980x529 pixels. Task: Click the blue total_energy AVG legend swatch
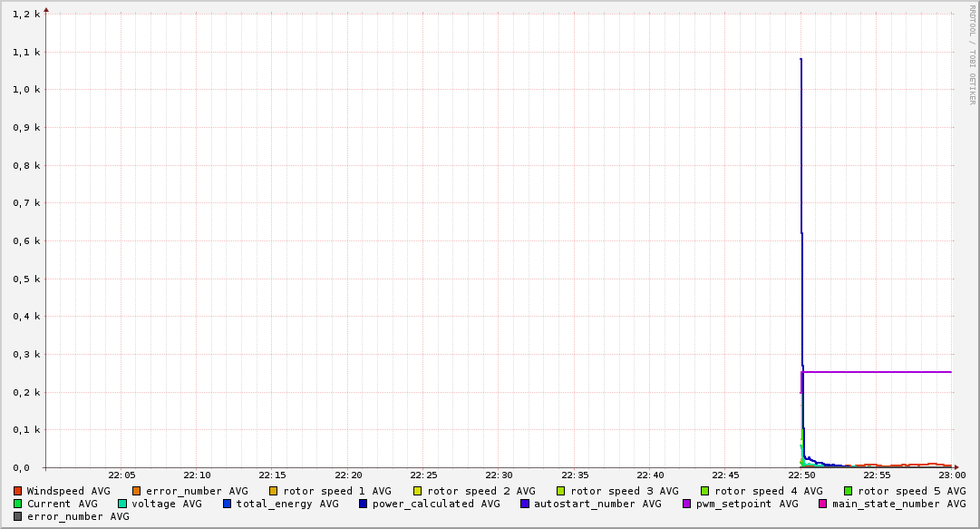click(x=227, y=504)
